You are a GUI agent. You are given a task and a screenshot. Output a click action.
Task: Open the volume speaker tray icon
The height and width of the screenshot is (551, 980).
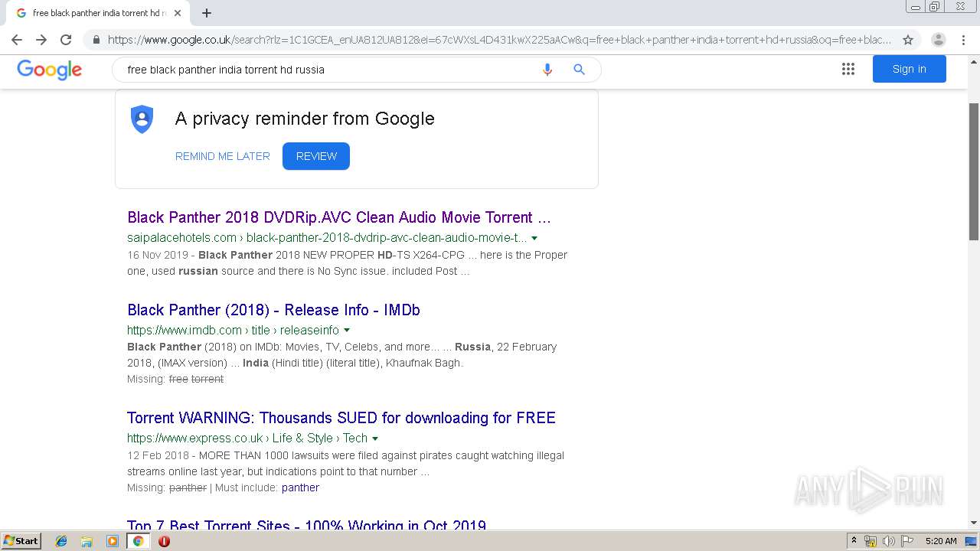pos(889,541)
